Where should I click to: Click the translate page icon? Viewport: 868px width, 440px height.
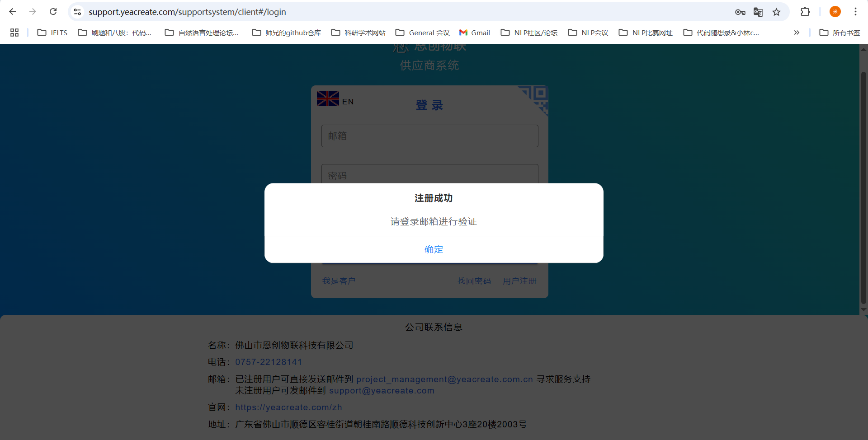pos(758,12)
